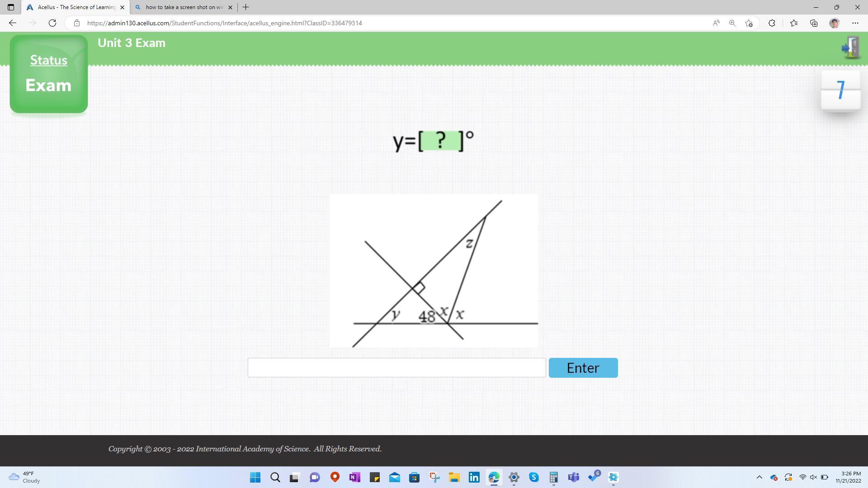The height and width of the screenshot is (488, 868).
Task: Click the Read aloud icon
Action: [x=716, y=23]
